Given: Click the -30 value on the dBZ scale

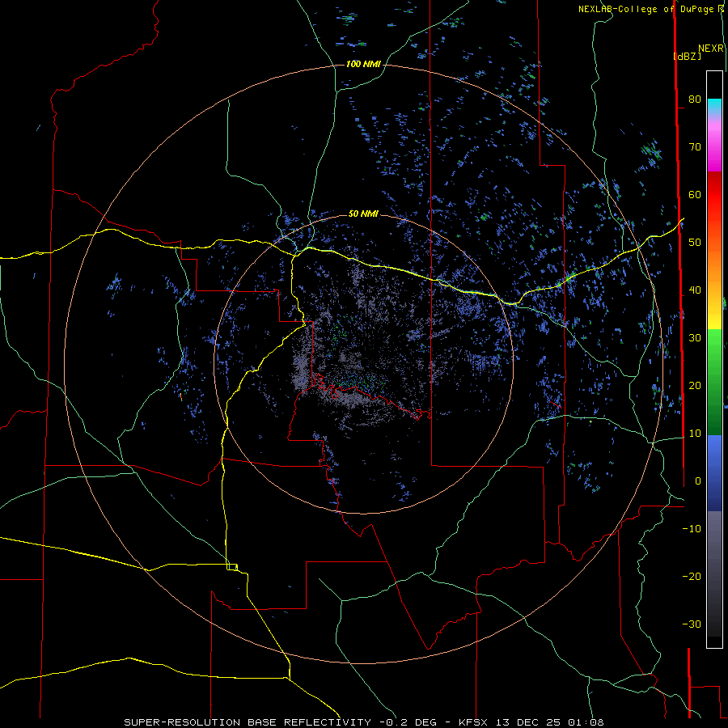Looking at the screenshot, I should 692,624.
